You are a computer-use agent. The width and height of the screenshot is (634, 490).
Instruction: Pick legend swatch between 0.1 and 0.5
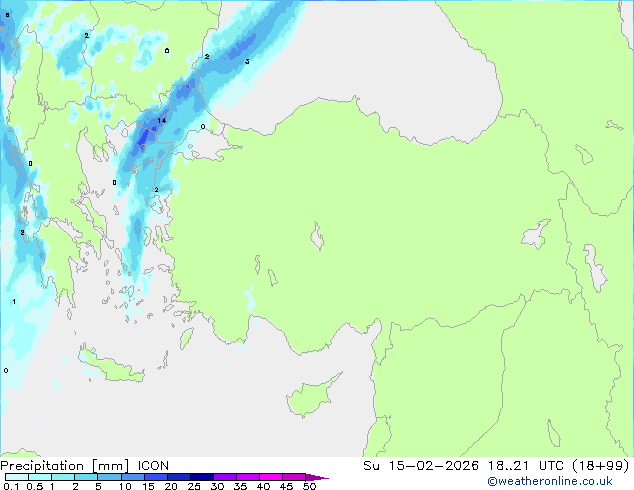point(17,477)
